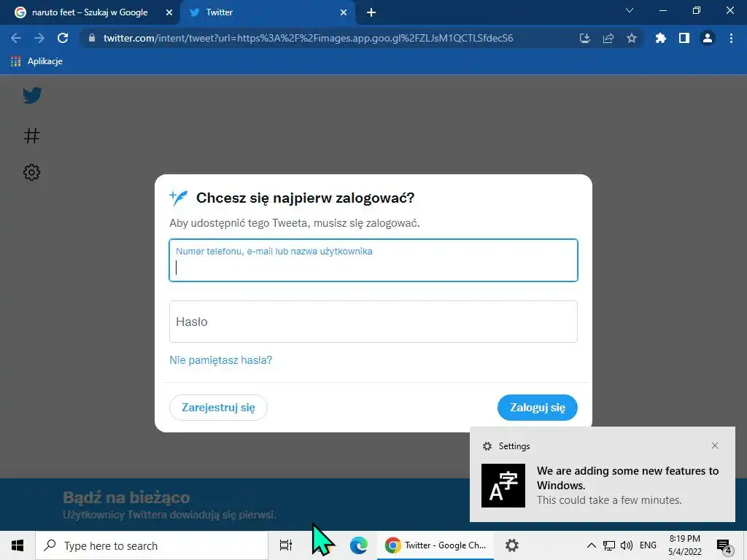The height and width of the screenshot is (560, 747).
Task: Click the Zaloguj się button
Action: pyautogui.click(x=538, y=408)
